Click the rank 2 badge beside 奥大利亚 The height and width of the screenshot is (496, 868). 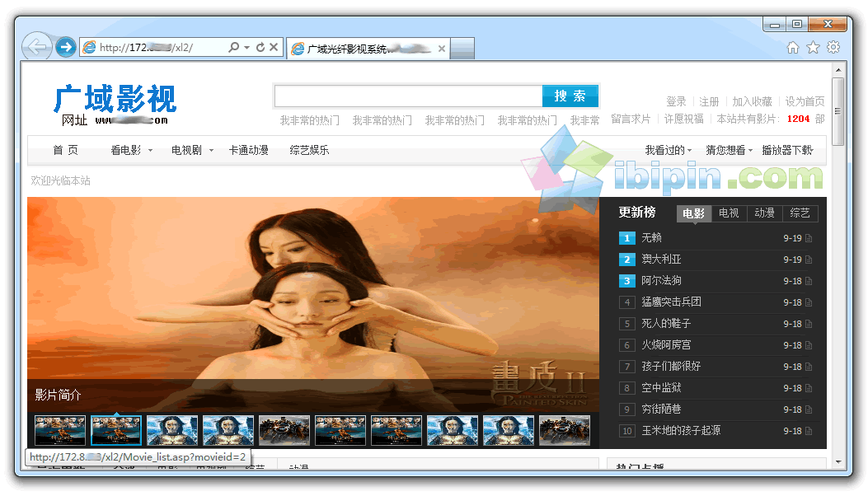click(x=626, y=260)
